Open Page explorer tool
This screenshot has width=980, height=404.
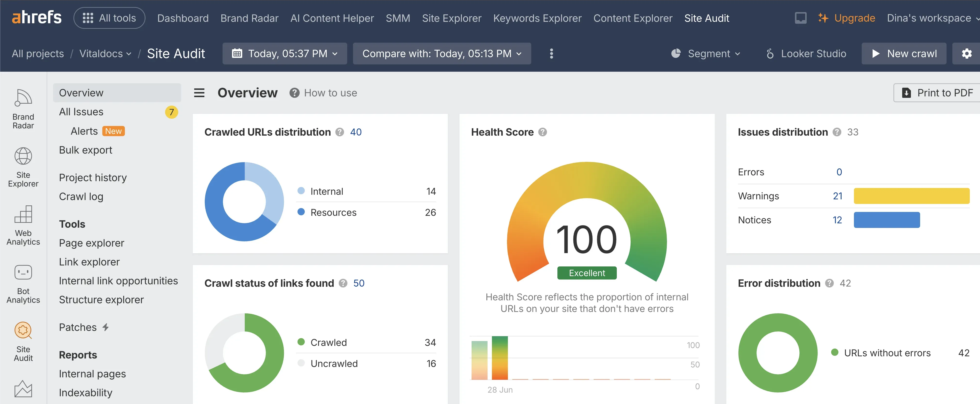[91, 243]
